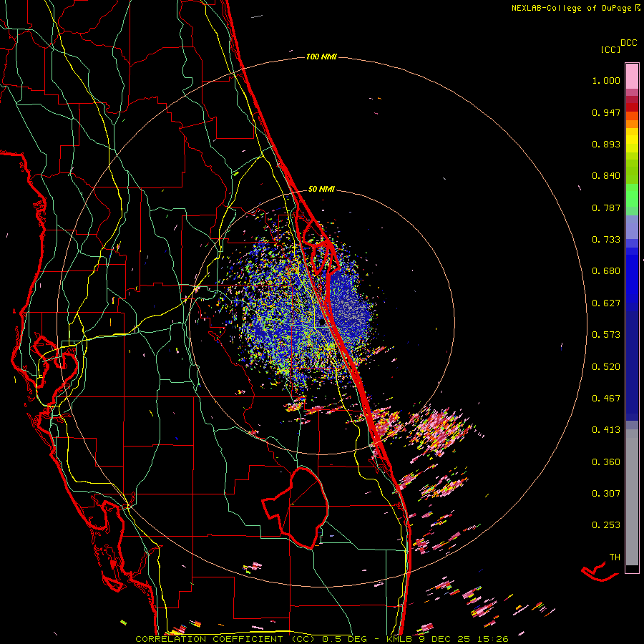Click the DCC product label
The width and height of the screenshot is (644, 644).
pyautogui.click(x=629, y=43)
